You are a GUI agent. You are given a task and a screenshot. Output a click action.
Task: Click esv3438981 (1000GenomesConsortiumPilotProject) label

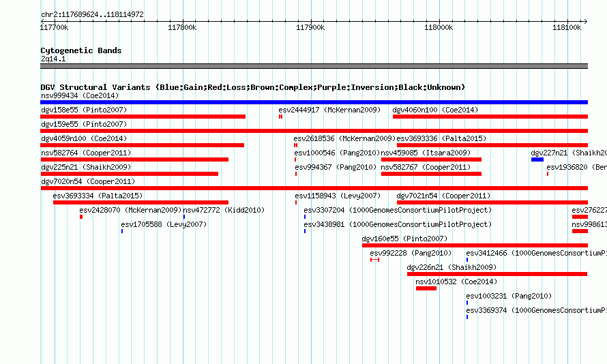(x=398, y=224)
